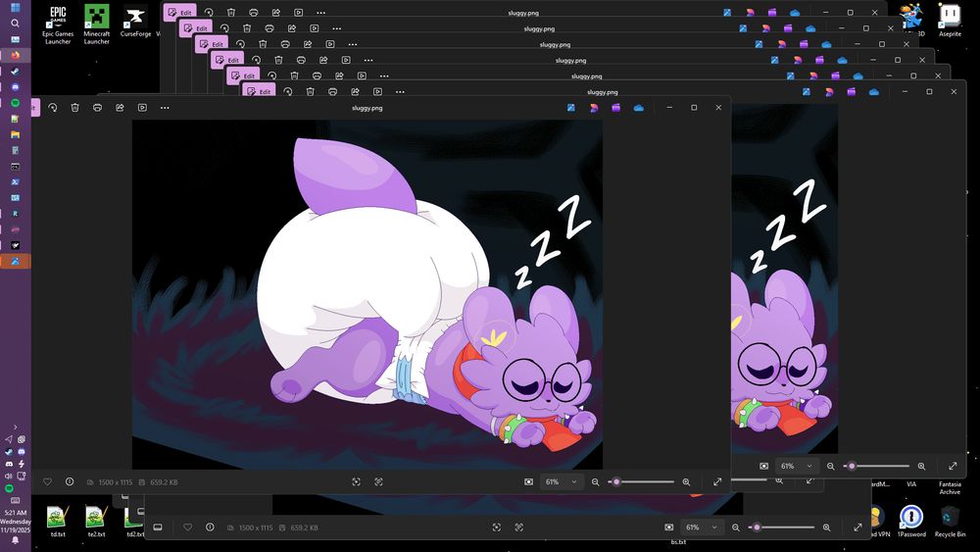Viewport: 980px width, 552px height.
Task: Enter full screen in right-side Photos window
Action: click(x=953, y=466)
